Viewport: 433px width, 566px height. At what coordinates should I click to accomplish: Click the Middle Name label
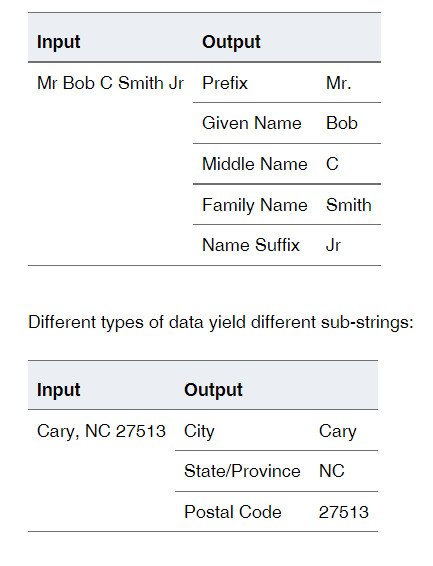(254, 164)
